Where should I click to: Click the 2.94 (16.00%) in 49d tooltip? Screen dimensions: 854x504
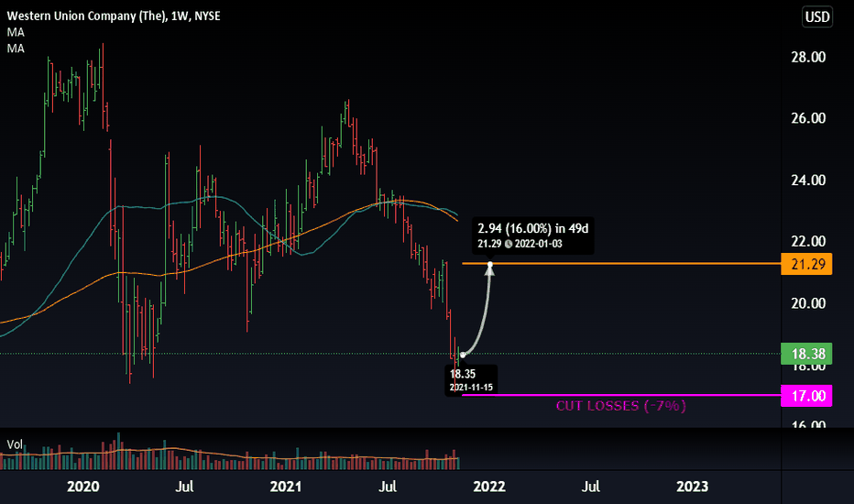click(532, 235)
